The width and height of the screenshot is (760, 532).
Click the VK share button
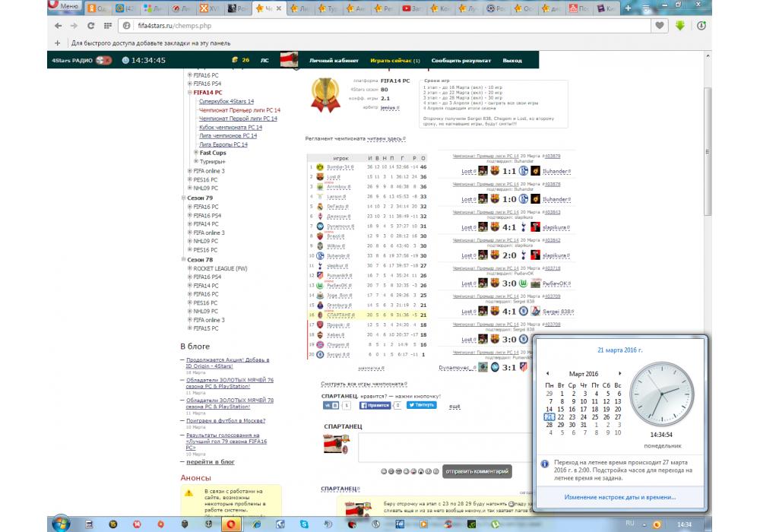[x=331, y=405]
